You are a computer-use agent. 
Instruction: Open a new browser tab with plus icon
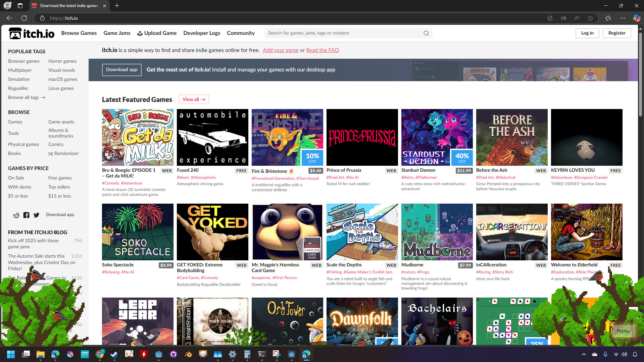[x=117, y=6]
